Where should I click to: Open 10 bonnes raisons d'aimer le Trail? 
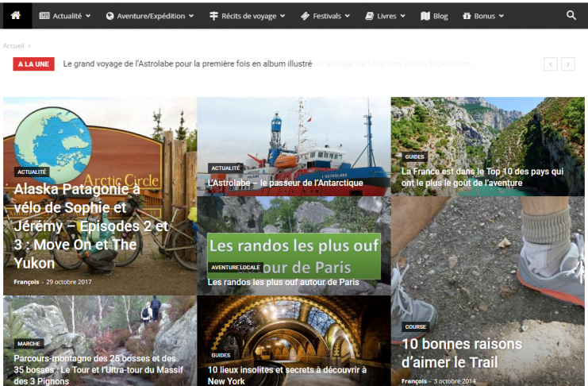pyautogui.click(x=462, y=353)
